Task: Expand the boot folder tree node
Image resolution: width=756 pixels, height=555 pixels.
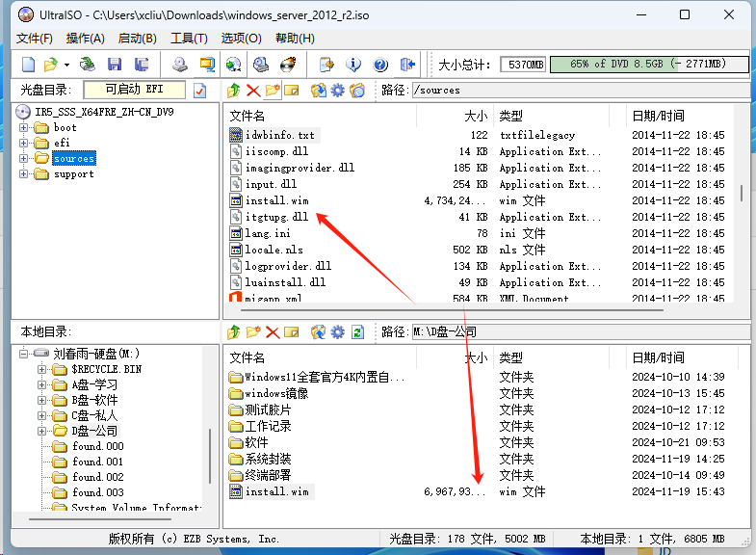Action: click(24, 128)
